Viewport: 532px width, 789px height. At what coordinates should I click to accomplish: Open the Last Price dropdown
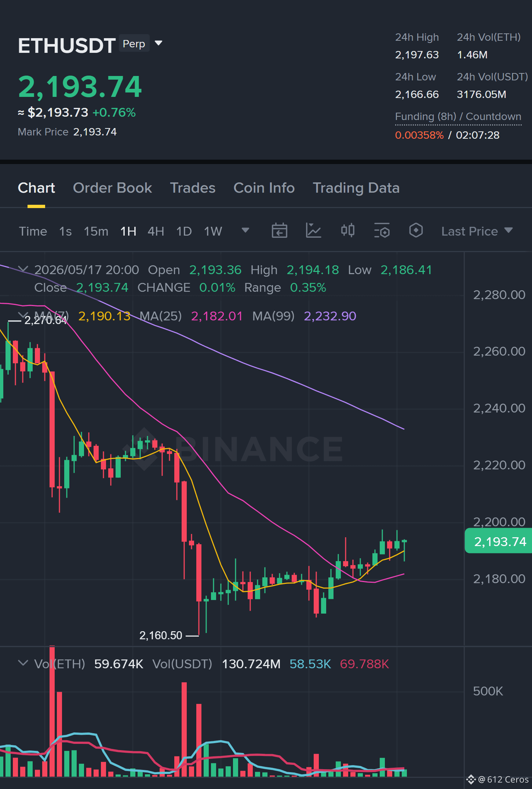point(477,231)
